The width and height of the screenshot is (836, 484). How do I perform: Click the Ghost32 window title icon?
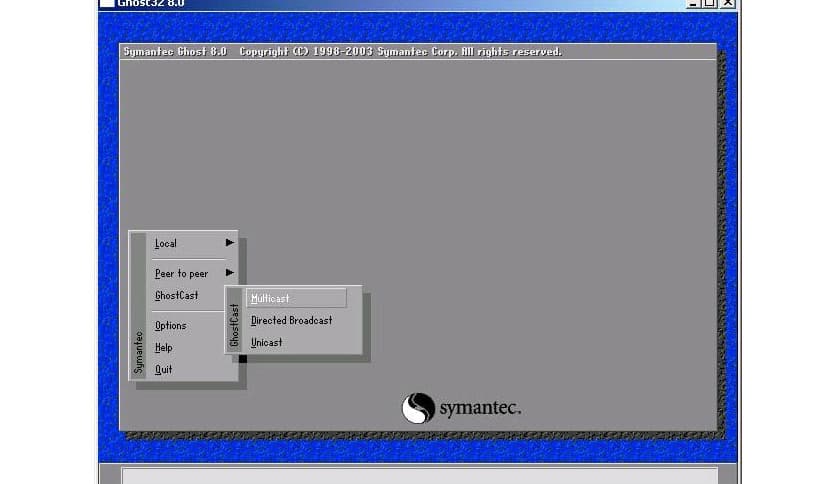pyautogui.click(x=107, y=3)
